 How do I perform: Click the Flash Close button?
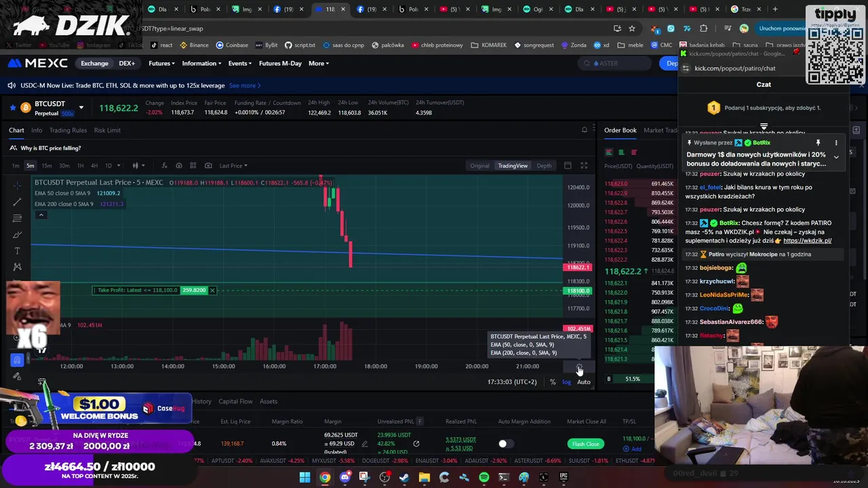click(585, 444)
